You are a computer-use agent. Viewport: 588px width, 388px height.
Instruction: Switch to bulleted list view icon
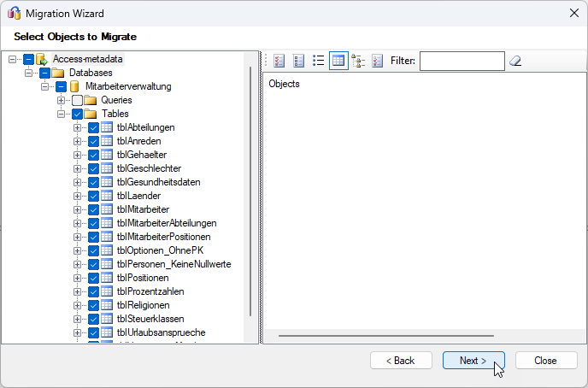pos(318,61)
